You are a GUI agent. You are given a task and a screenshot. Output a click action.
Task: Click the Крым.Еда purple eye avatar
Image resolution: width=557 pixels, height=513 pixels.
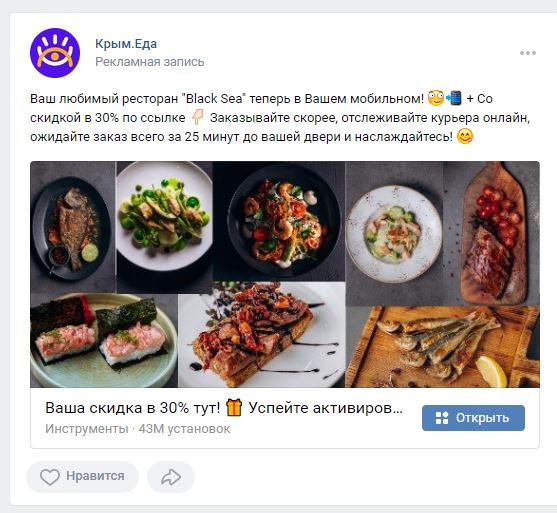(x=55, y=53)
